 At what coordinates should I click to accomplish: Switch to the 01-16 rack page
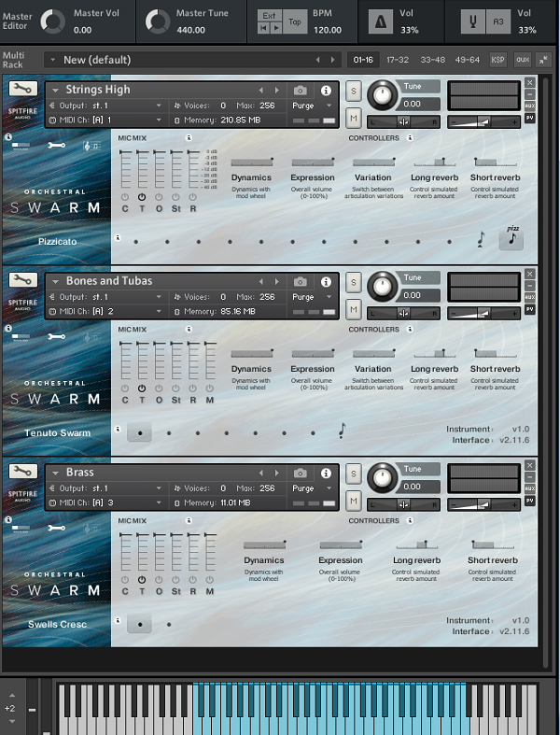click(x=363, y=60)
